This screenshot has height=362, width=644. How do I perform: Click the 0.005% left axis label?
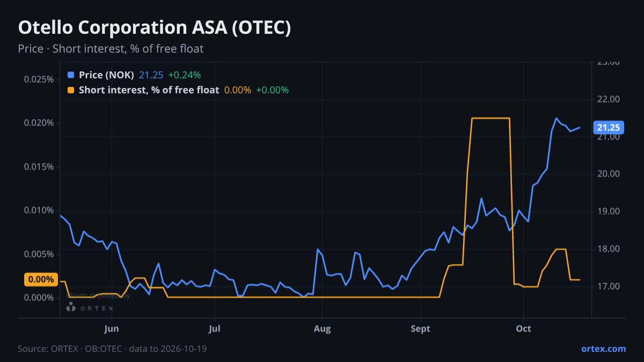[39, 254]
